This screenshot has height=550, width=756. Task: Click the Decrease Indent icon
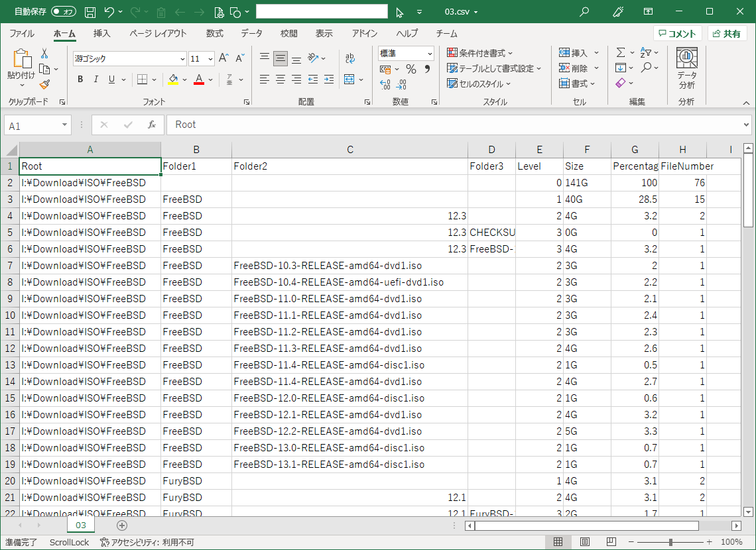point(313,80)
